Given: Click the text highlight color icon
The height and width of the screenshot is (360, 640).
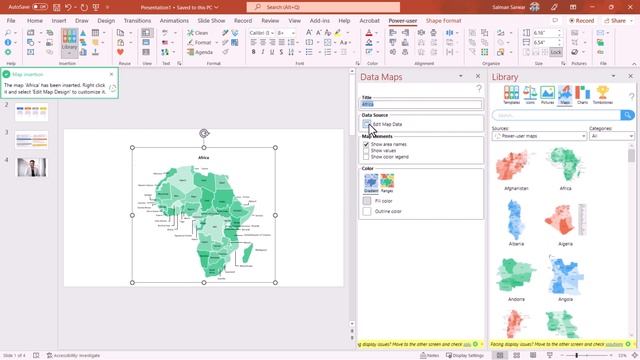Looking at the screenshot, I should tap(338, 33).
